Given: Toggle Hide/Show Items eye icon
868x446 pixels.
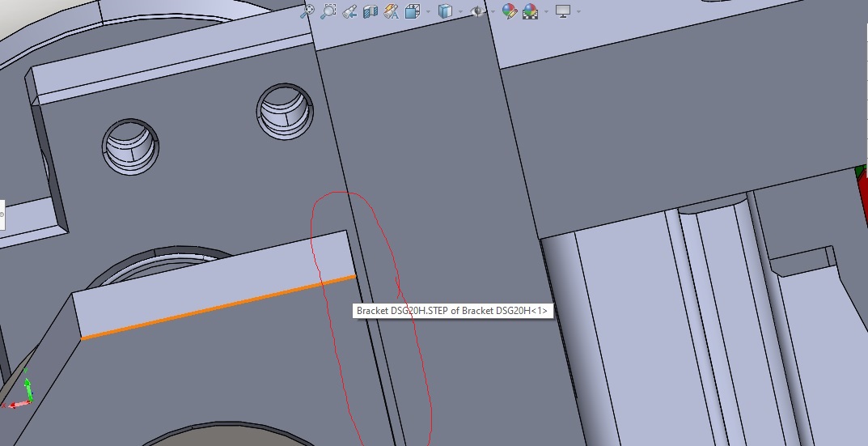Looking at the screenshot, I should click(477, 11).
